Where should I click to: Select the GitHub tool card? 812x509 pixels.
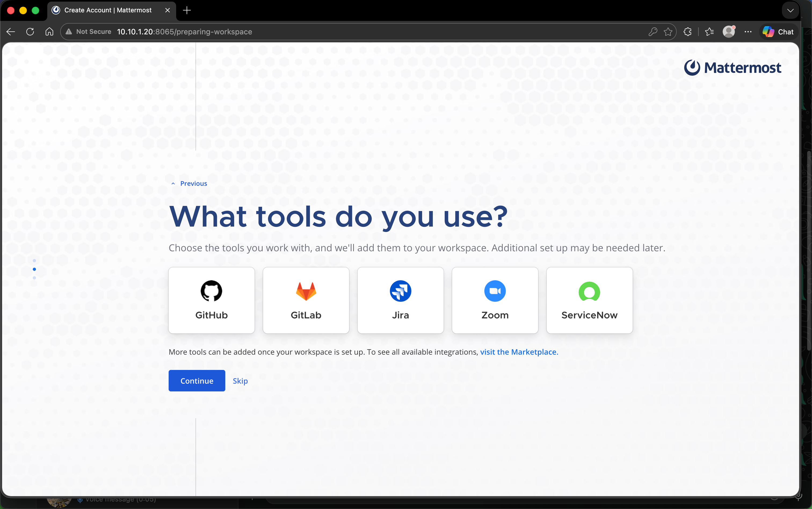[x=211, y=300]
